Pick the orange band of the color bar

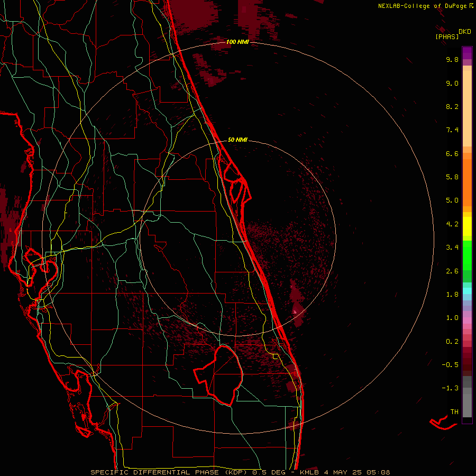[x=467, y=182]
